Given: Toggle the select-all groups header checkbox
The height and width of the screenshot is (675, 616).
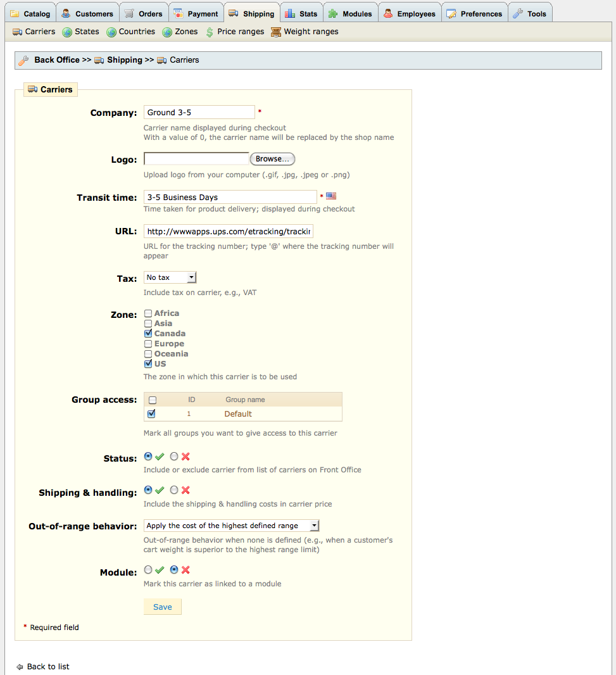Looking at the screenshot, I should pyautogui.click(x=153, y=400).
